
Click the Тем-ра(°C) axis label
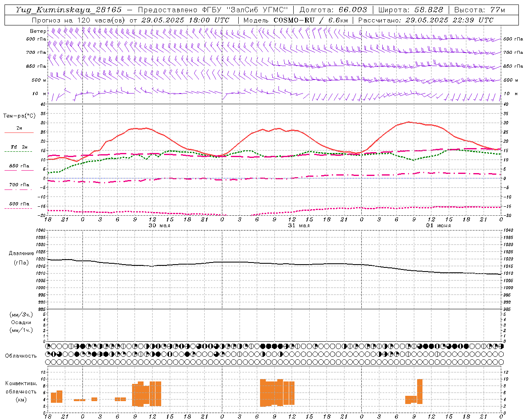pos(19,116)
